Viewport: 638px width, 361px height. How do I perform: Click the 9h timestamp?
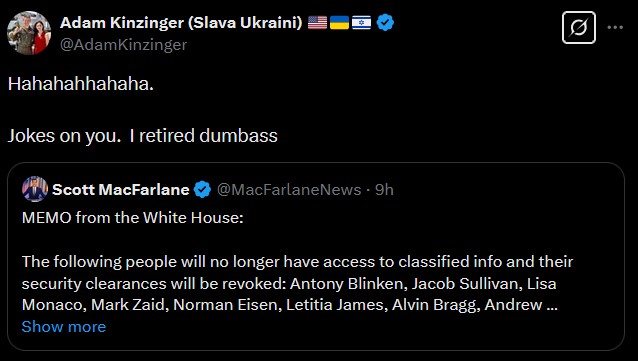[384, 190]
